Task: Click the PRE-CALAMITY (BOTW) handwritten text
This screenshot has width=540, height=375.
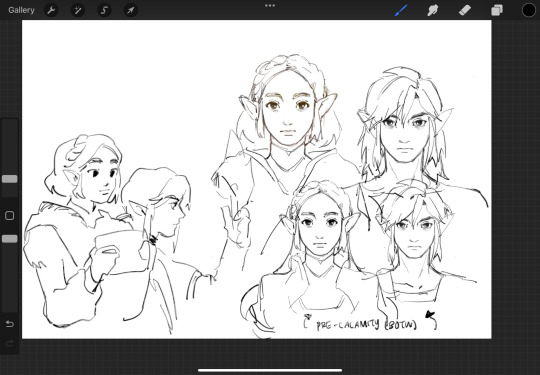Action: click(x=366, y=325)
